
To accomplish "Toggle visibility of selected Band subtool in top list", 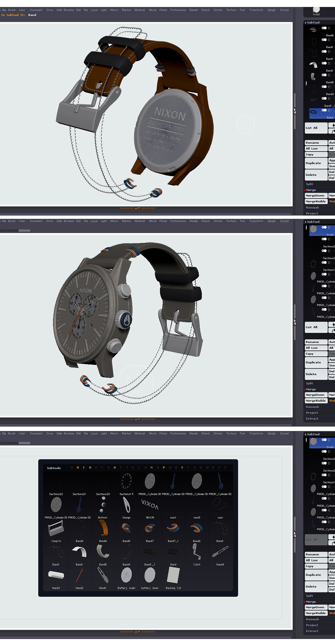I will tap(324, 110).
